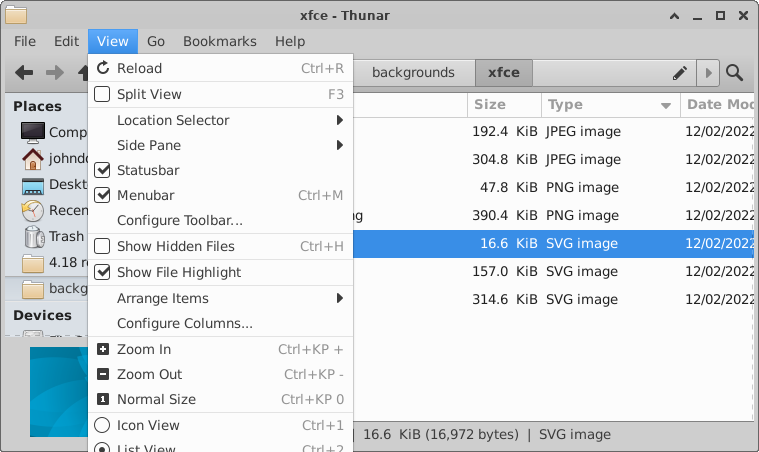
Task: Open search with the magnifier icon
Action: [734, 73]
